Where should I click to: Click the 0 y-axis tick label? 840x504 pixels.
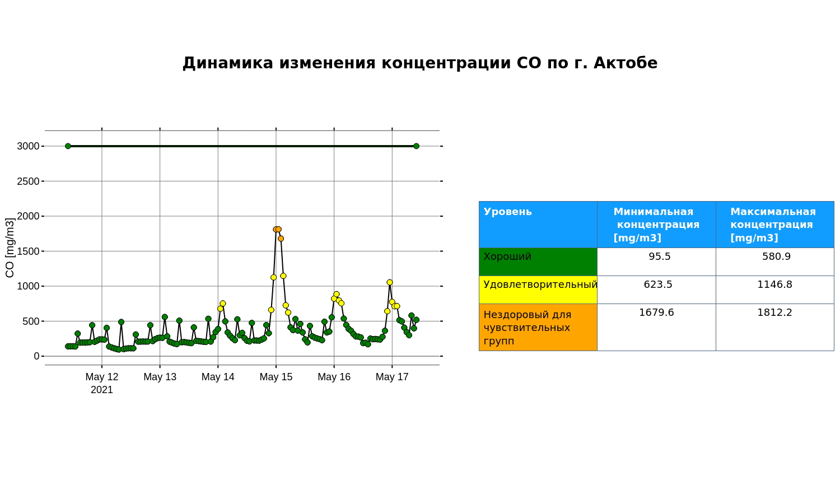(36, 356)
